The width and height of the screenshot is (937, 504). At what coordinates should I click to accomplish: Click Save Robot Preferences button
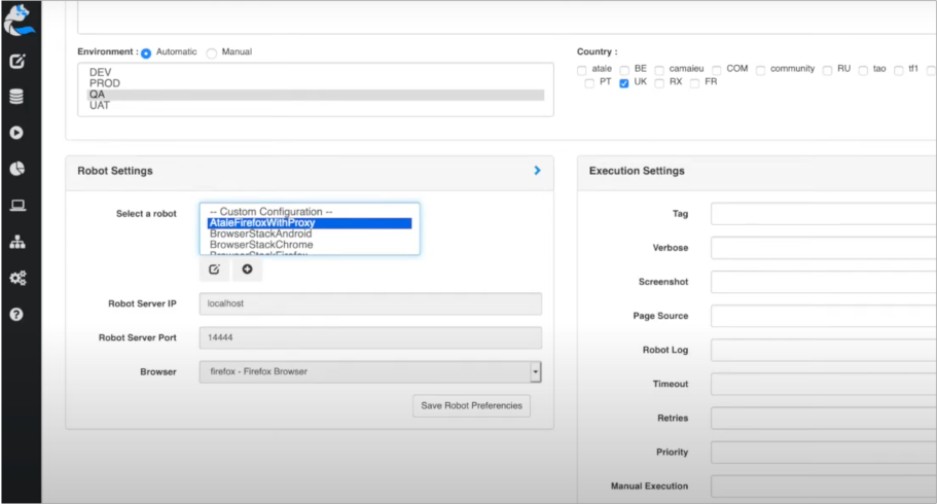pos(471,406)
